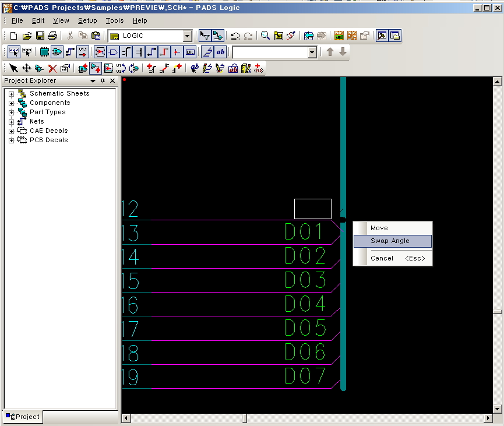The image size is (504, 426).
Task: Toggle the Selection Filter toolbar button
Action: point(205,36)
